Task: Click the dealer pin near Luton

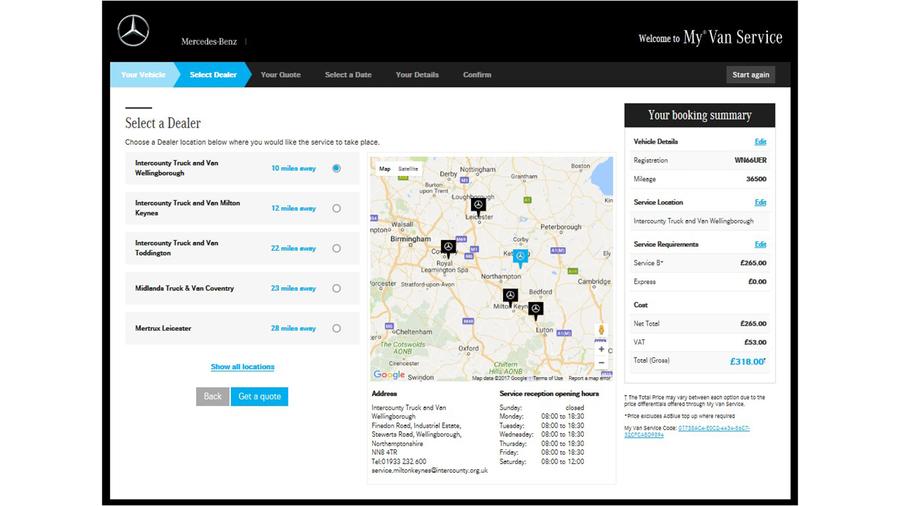Action: (536, 310)
